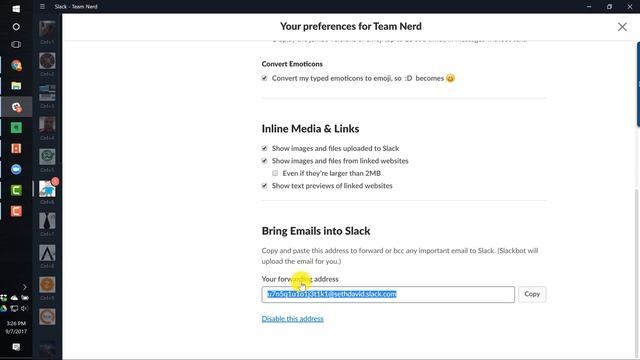Open File Explorer from the taskbar
The width and height of the screenshot is (640, 360).
16,86
